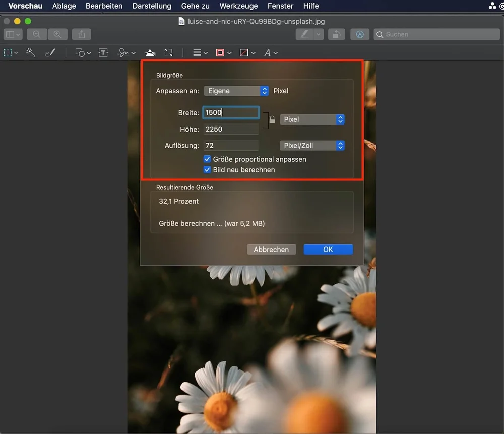
Task: Click the proportion lock icon
Action: coord(272,120)
